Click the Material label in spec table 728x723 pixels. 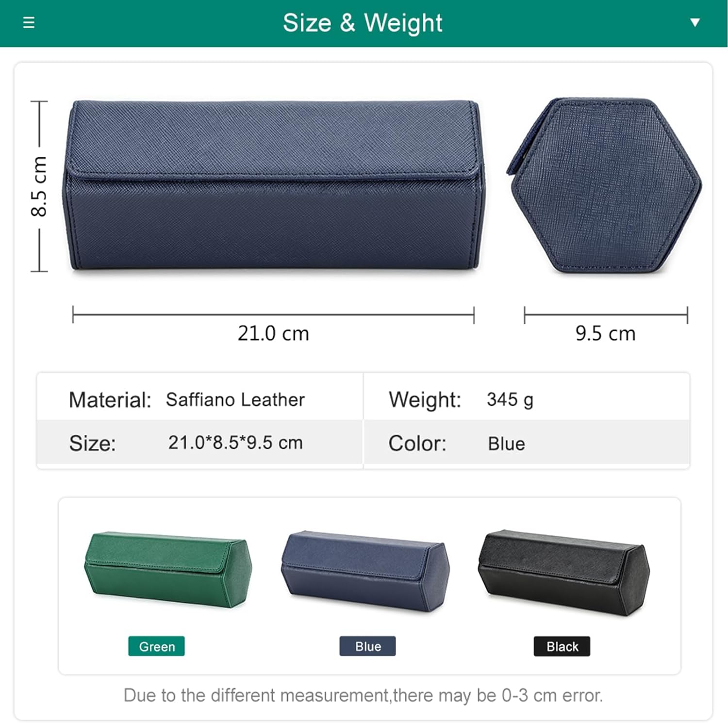click(110, 400)
